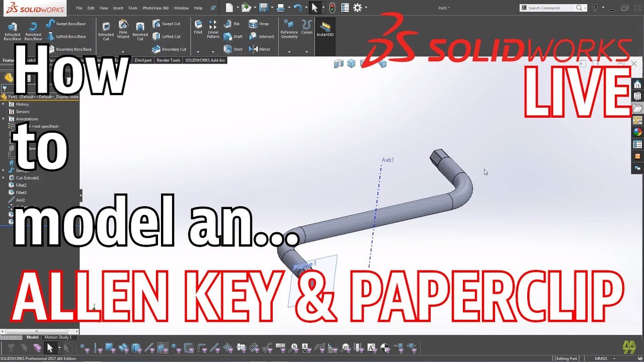Open Reference Geometry tools
The image size is (644, 362).
289,29
